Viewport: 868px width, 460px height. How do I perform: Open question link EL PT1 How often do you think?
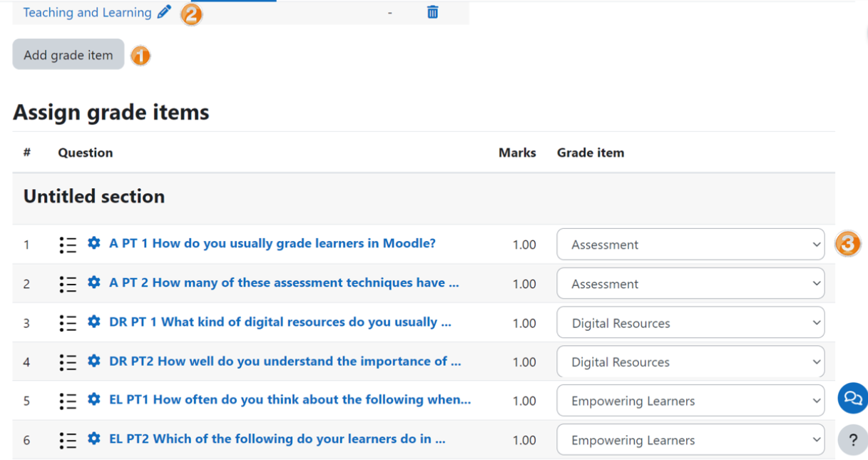coord(290,400)
